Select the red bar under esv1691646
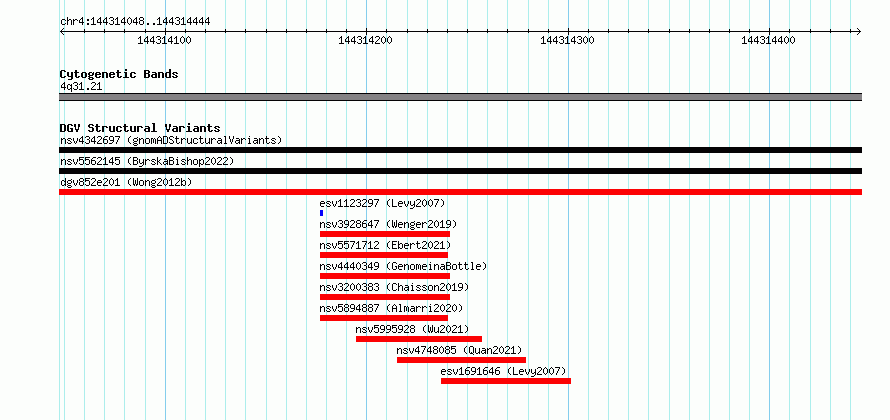This screenshot has height=420, width=890. point(506,381)
